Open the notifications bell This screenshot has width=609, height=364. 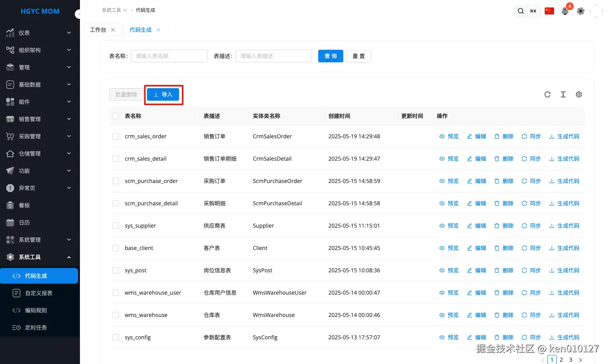point(565,11)
